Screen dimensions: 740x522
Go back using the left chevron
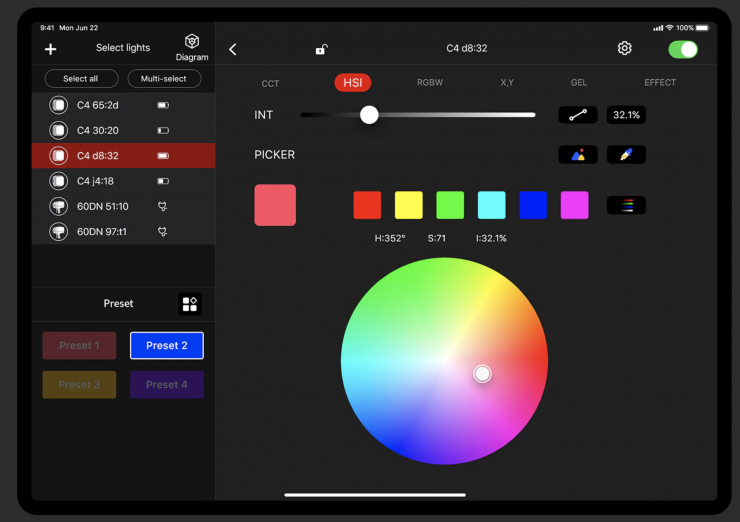click(x=233, y=49)
